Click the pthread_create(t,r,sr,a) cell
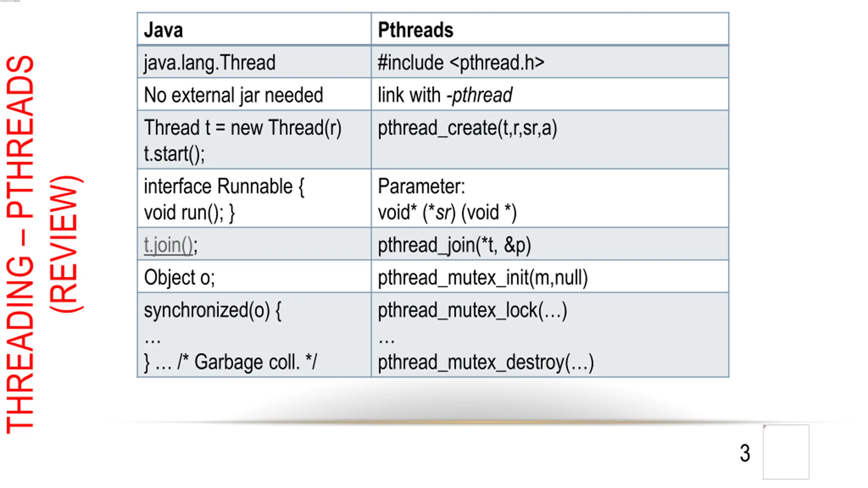The height and width of the screenshot is (488, 868). (550, 140)
